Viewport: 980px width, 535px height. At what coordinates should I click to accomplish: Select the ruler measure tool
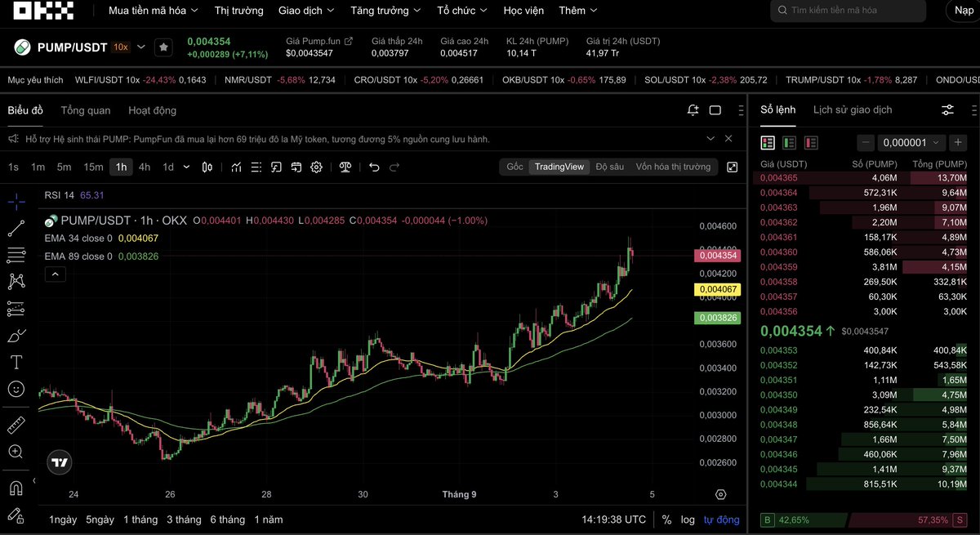point(16,425)
